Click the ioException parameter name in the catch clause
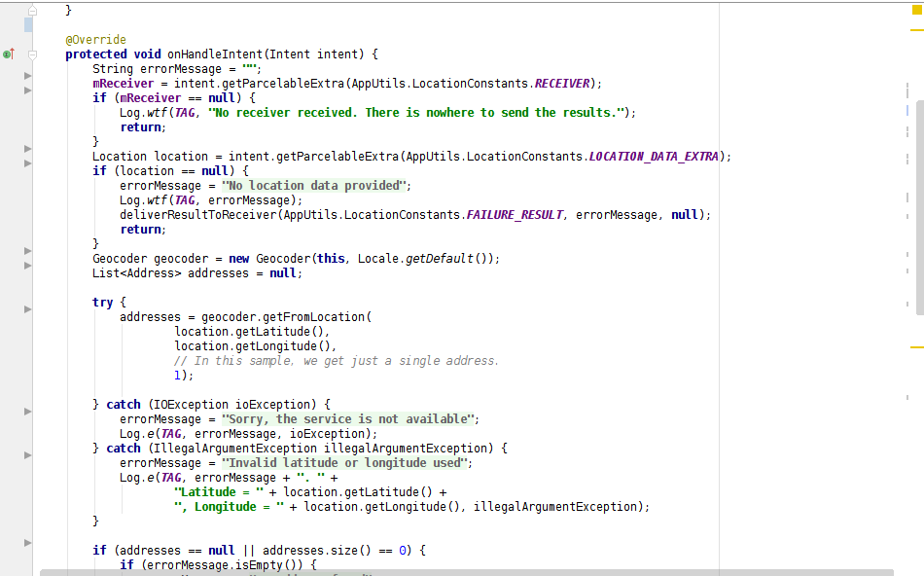924x576 pixels. [272, 405]
